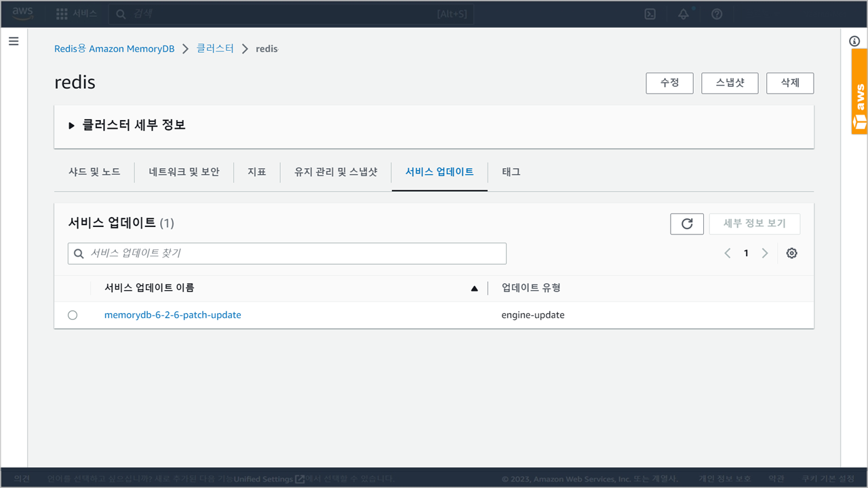Click the orange AWS feedback side tab
Viewport: 868px width, 488px height.
[x=859, y=91]
